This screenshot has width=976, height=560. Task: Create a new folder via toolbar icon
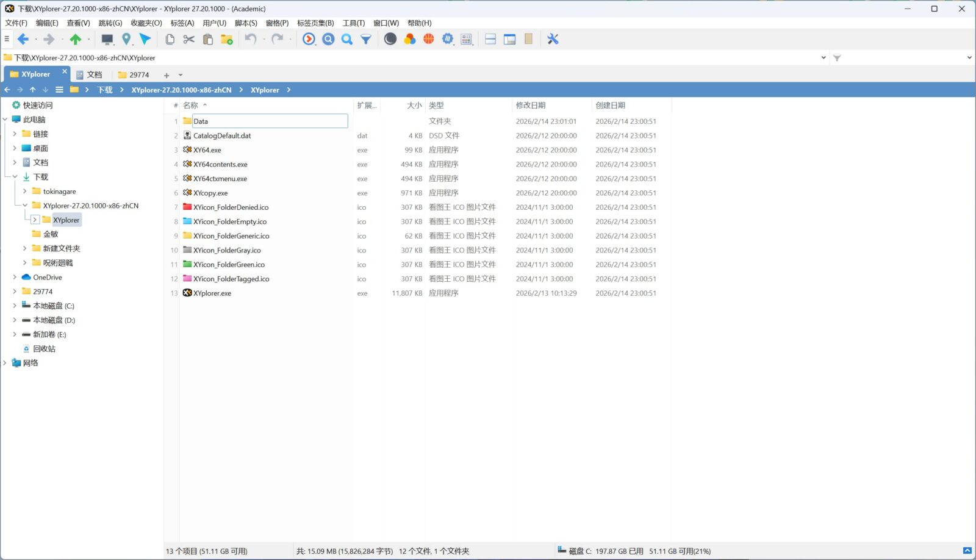(227, 39)
